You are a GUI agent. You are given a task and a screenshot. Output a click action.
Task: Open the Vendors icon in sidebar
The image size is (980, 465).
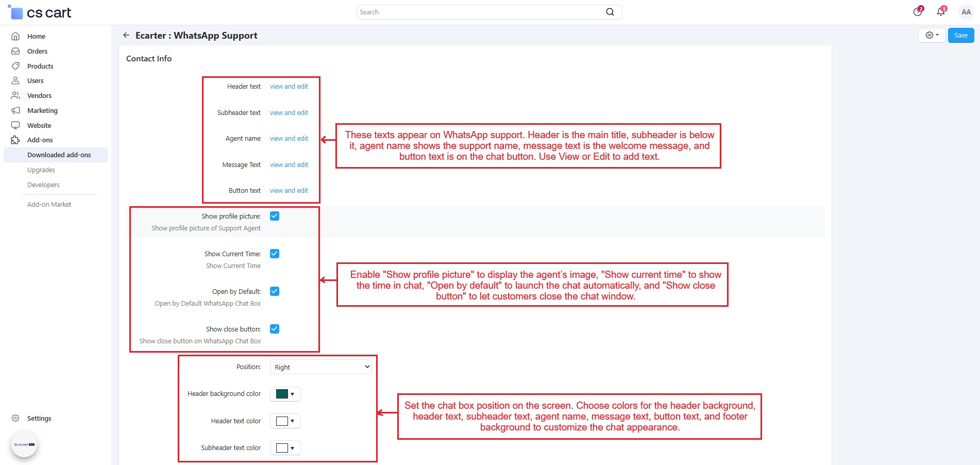coord(15,95)
